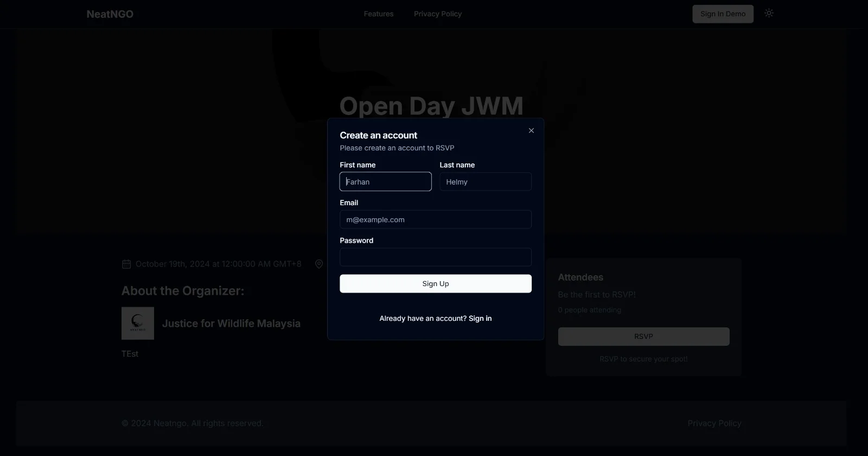Click the location pin icon
This screenshot has width=868, height=456.
pos(319,264)
